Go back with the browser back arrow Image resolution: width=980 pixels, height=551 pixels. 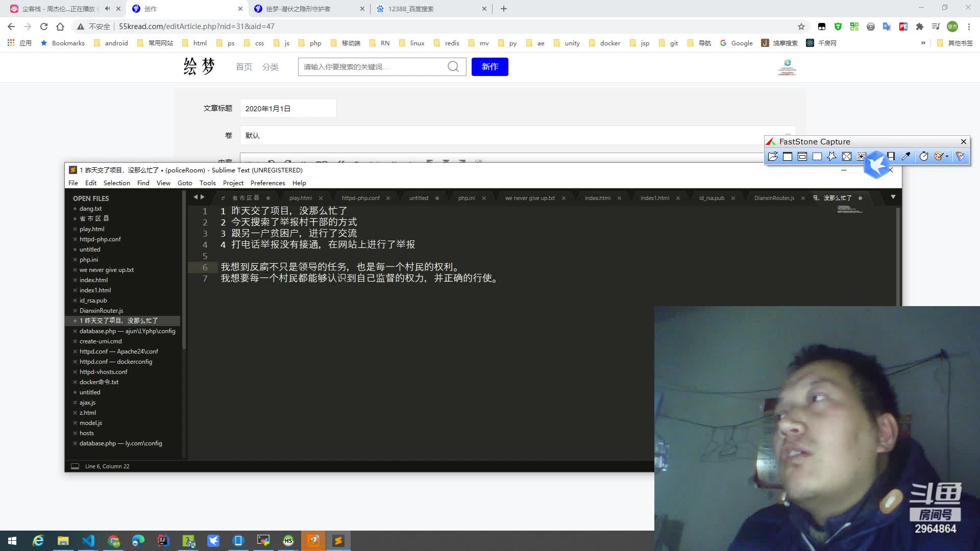tap(11, 27)
